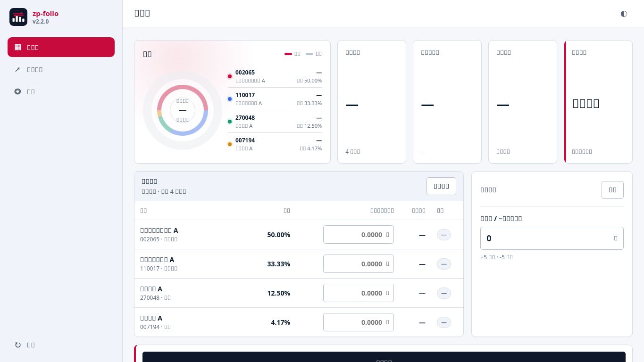Select the highlighted sidebar item with grid icon
The image size is (644, 362).
click(61, 47)
